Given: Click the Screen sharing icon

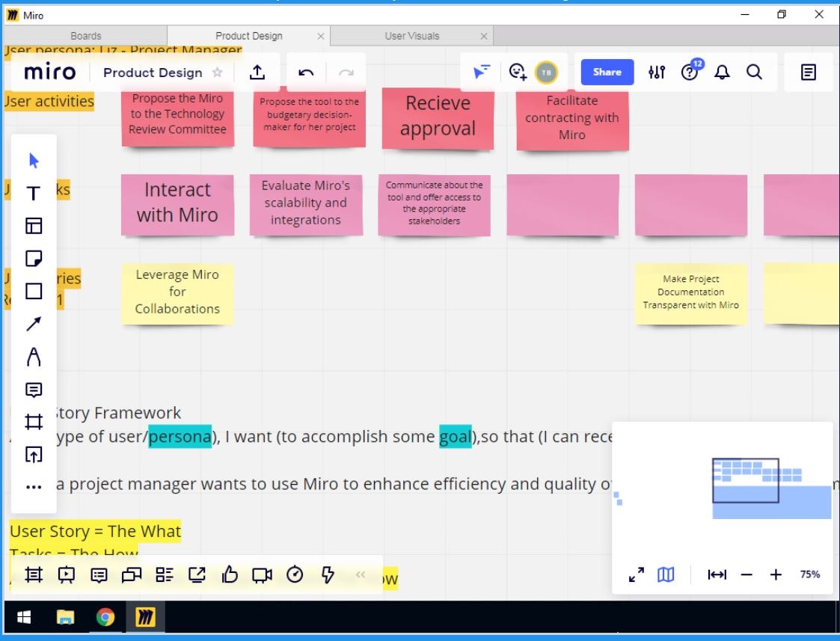Looking at the screenshot, I should click(x=197, y=574).
